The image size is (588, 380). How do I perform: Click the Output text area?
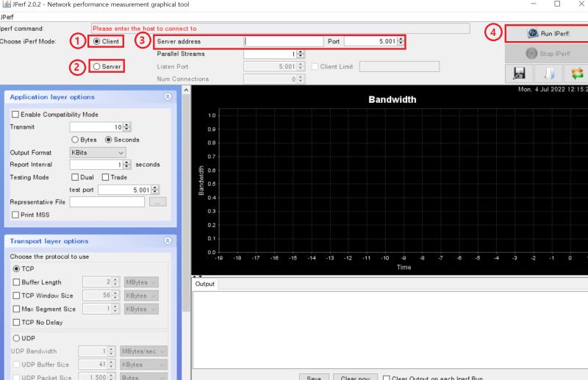pos(390,330)
